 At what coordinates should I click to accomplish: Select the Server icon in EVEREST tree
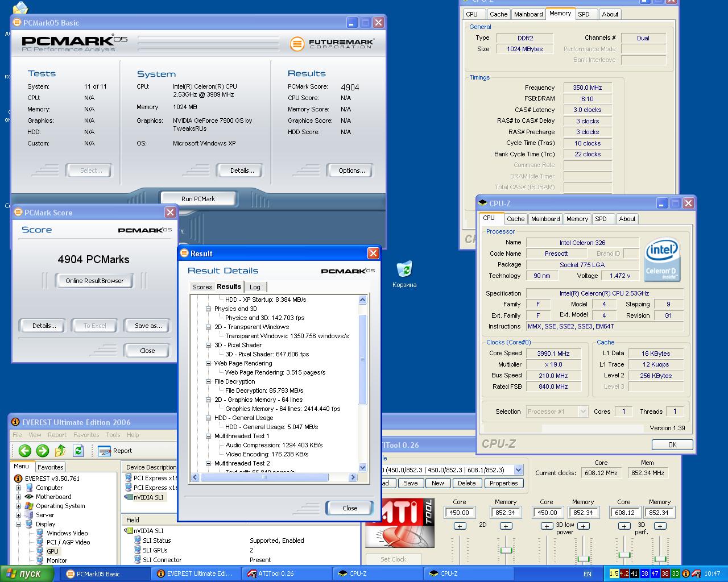point(30,515)
